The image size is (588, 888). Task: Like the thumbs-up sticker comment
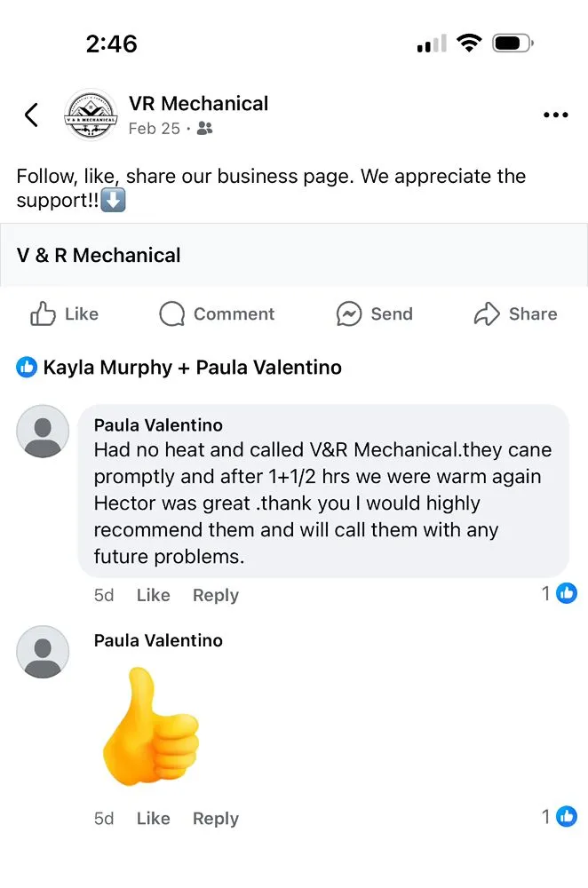point(153,818)
